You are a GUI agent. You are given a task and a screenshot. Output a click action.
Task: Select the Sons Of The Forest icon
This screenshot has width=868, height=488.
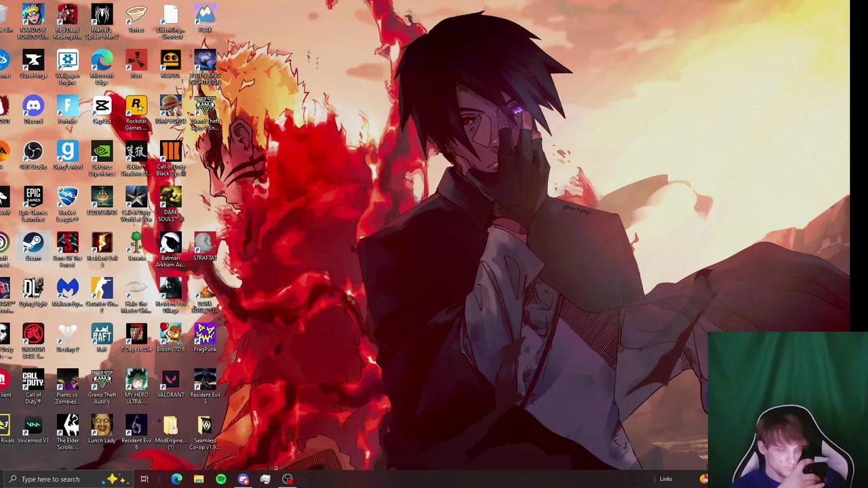pyautogui.click(x=67, y=249)
